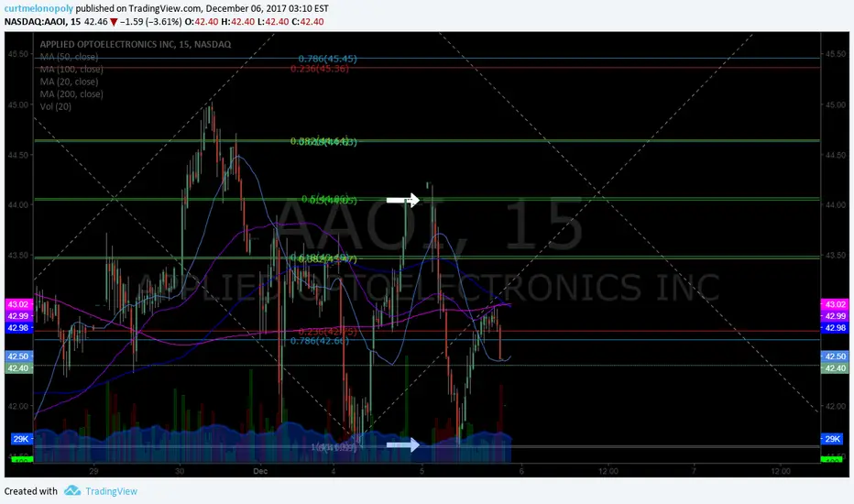Click the 29K volume tag on left axis

tap(22, 439)
